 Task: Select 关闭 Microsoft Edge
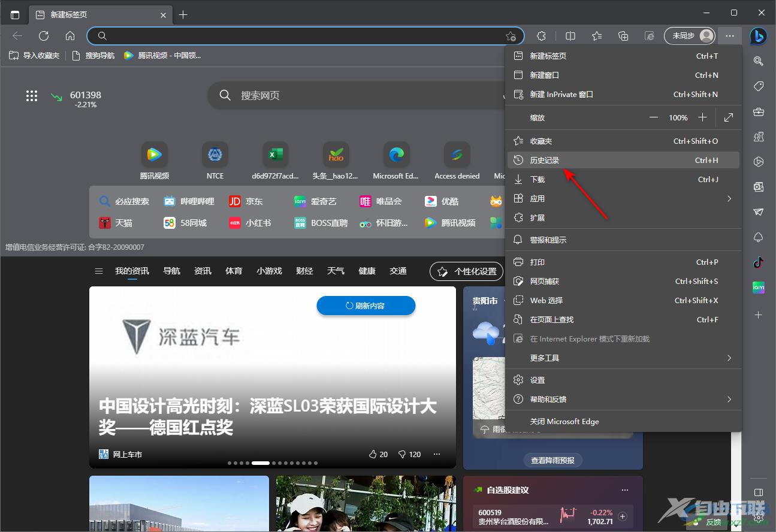point(624,421)
